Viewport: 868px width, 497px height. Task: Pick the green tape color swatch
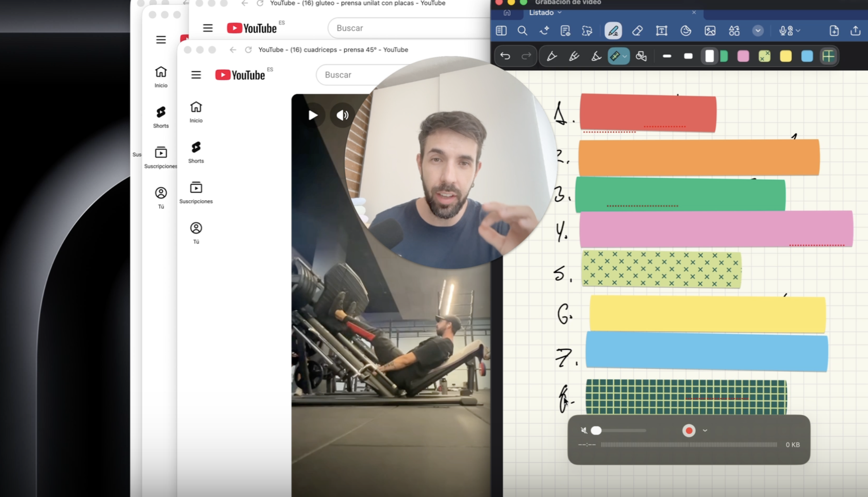click(724, 56)
